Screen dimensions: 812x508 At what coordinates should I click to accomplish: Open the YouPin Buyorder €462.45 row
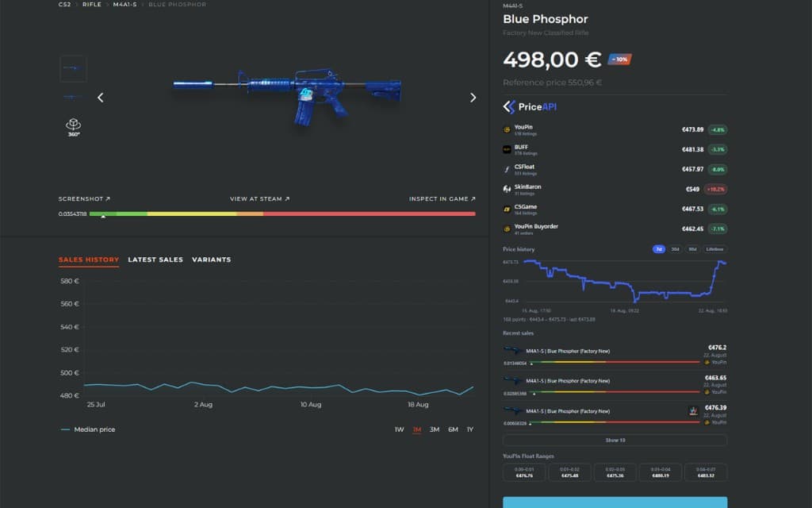coord(615,229)
